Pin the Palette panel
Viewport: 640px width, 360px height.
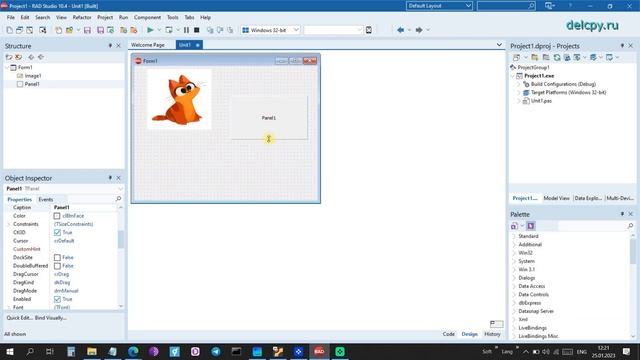pos(622,214)
